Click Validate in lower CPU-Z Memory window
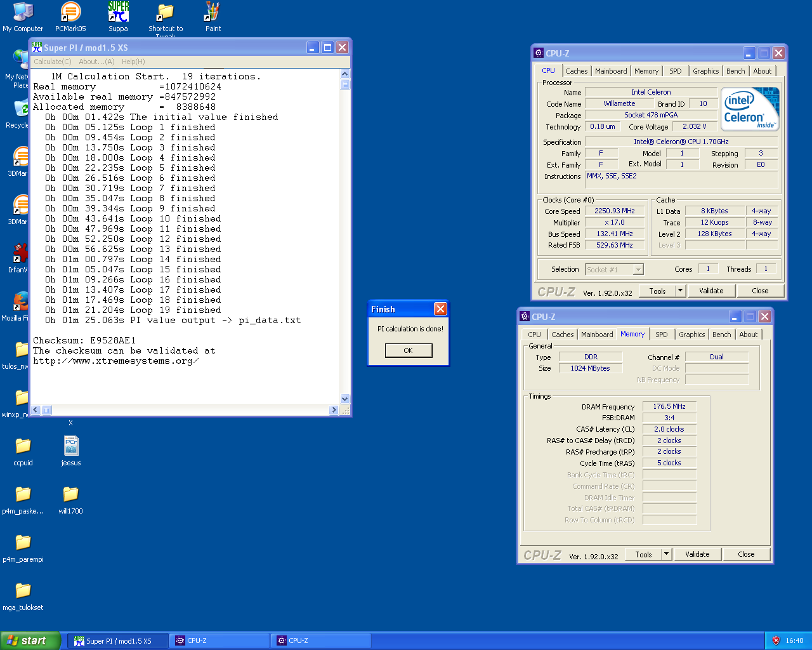Image resolution: width=812 pixels, height=650 pixels. [x=697, y=554]
